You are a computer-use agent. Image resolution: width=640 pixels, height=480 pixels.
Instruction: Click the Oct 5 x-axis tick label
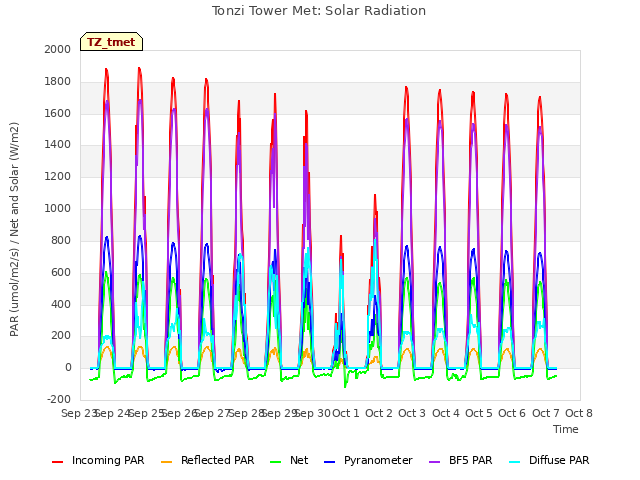(479, 413)
